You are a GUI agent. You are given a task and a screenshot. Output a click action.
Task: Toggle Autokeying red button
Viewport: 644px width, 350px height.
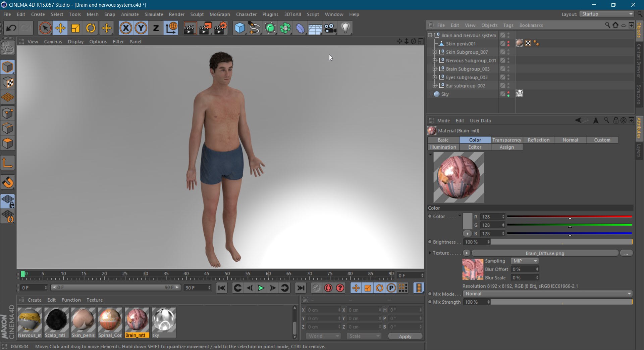[328, 288]
